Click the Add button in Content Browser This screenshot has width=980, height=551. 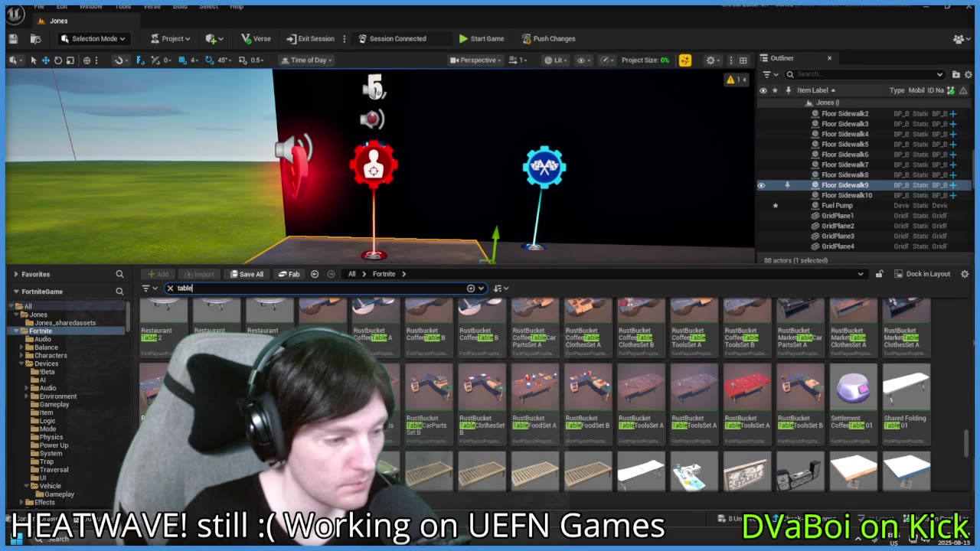pyautogui.click(x=158, y=274)
